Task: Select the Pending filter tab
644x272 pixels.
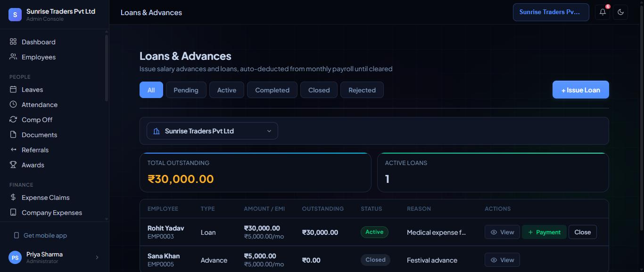Action: click(x=186, y=90)
